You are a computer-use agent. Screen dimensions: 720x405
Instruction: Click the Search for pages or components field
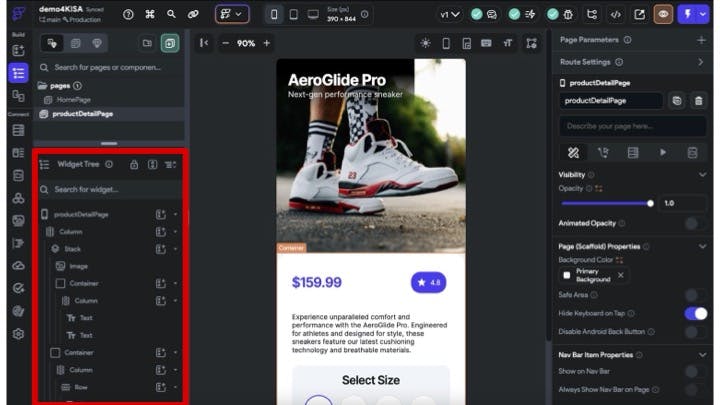(x=109, y=68)
